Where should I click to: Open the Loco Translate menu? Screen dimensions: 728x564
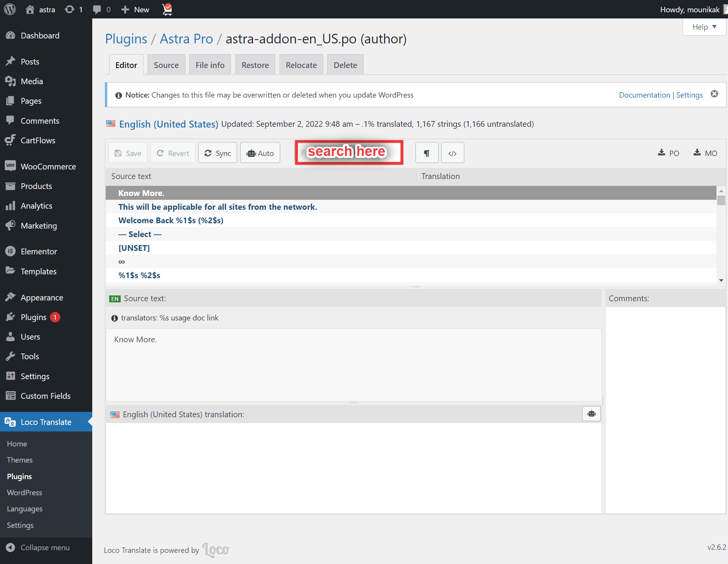tap(46, 422)
